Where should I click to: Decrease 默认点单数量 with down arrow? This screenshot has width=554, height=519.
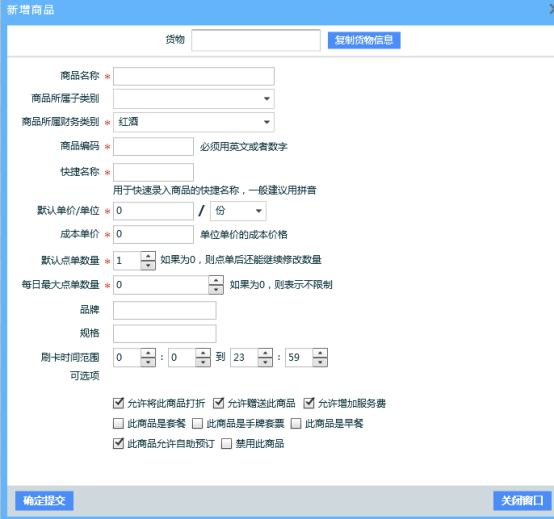click(148, 265)
